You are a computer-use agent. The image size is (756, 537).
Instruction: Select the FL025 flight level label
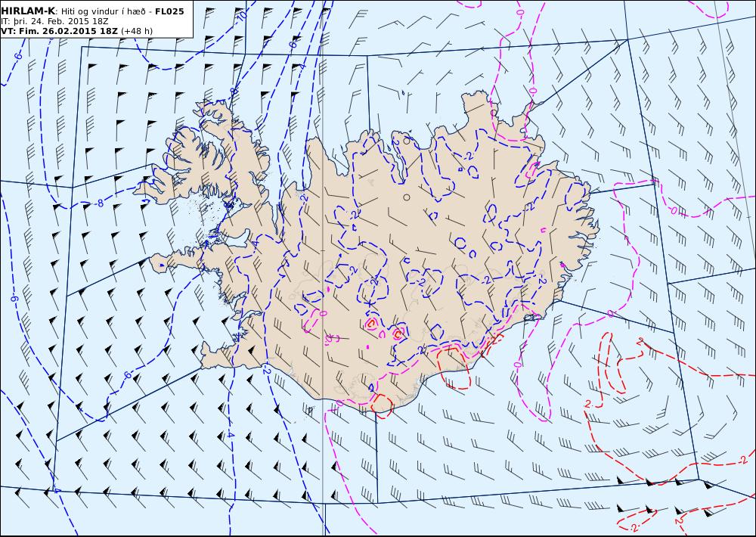point(169,11)
